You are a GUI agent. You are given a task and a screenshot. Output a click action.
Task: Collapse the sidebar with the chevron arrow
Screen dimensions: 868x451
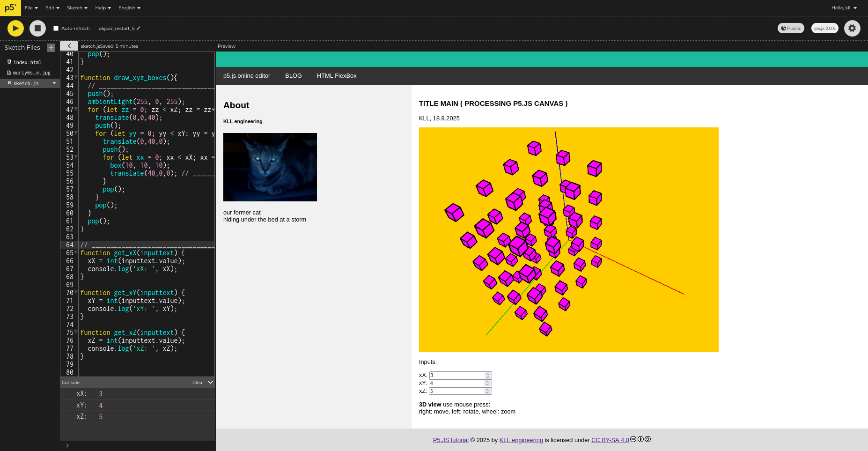(69, 46)
